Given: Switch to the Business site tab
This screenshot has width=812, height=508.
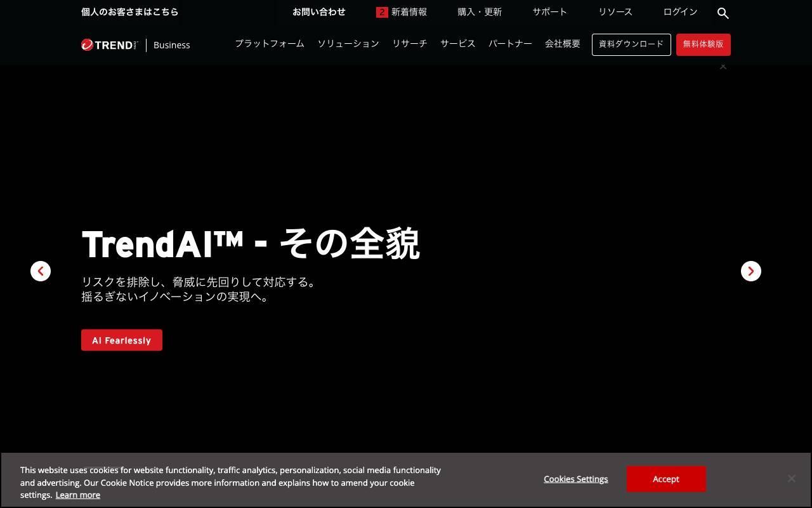Looking at the screenshot, I should pyautogui.click(x=171, y=44).
